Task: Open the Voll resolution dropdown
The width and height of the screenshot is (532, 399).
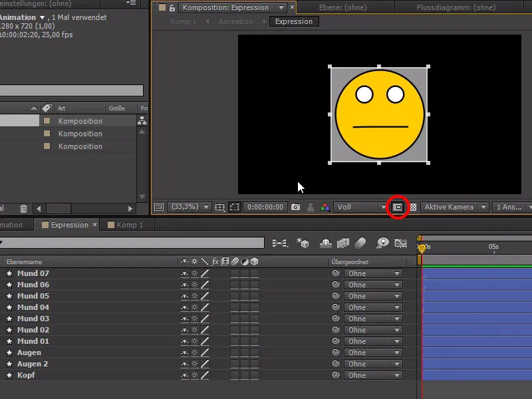Action: pyautogui.click(x=360, y=207)
